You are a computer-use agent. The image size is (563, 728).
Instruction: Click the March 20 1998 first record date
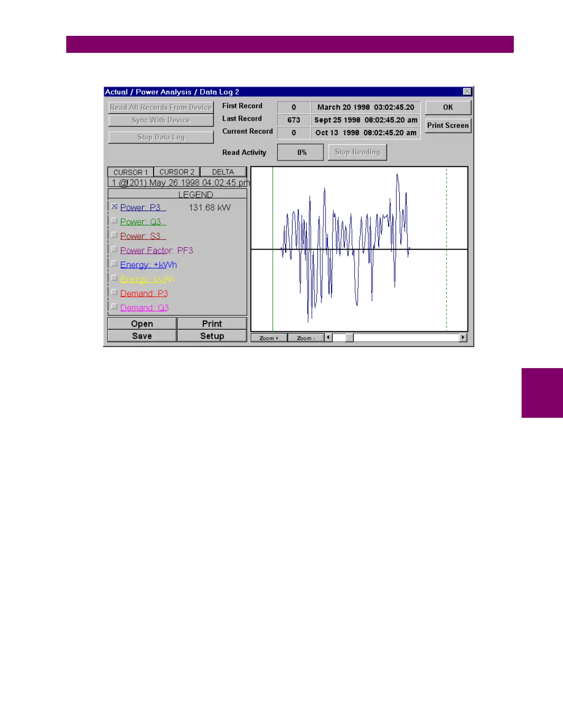366,107
